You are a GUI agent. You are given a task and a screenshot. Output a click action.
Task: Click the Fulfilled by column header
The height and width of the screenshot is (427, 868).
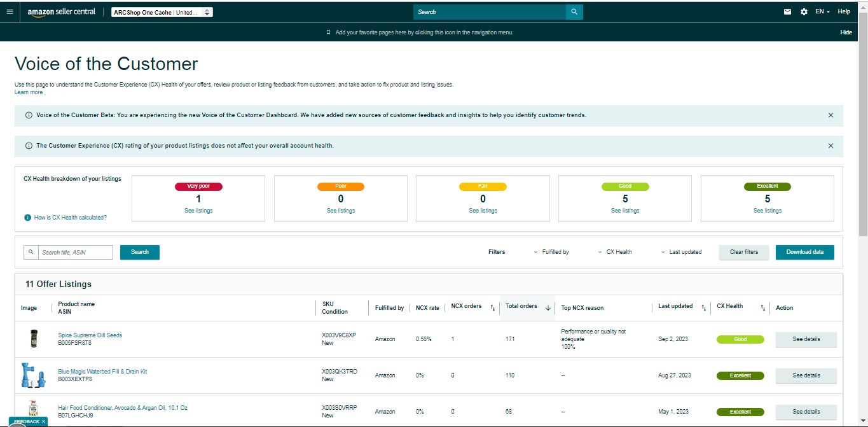coord(389,308)
